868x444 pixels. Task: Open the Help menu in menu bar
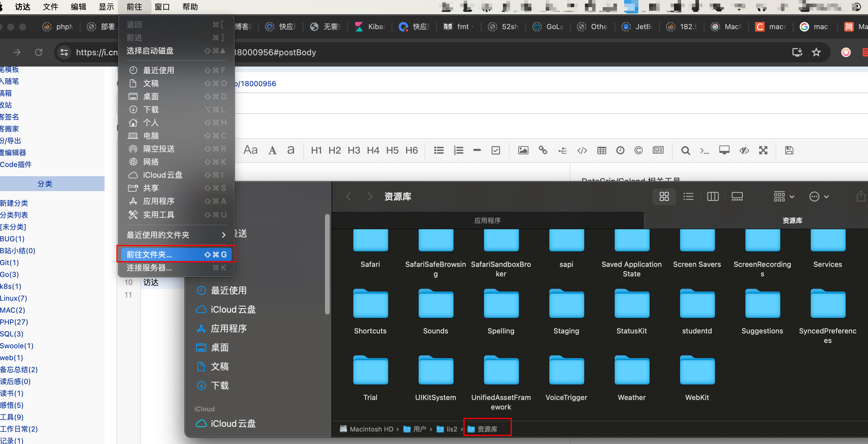[190, 7]
